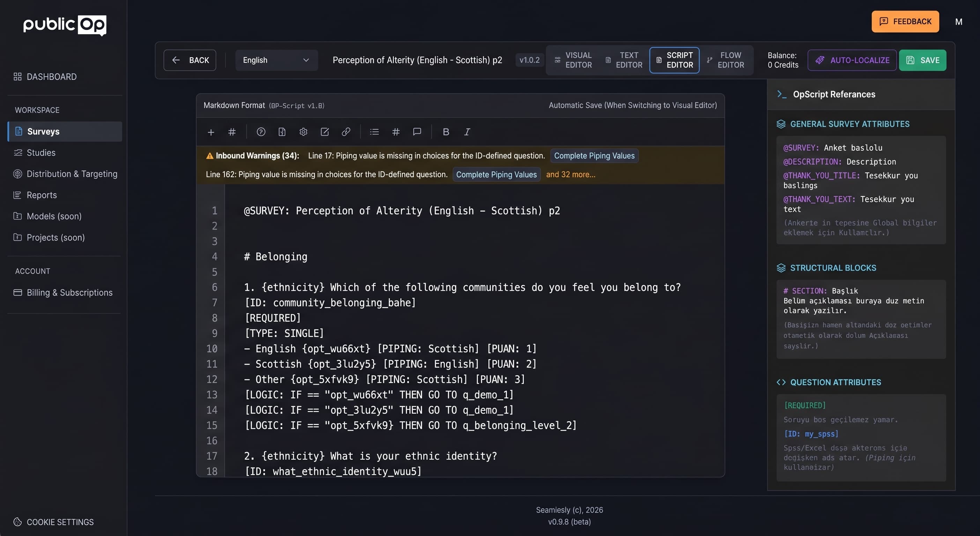
Task: Expand the 'and 32 more...' warnings
Action: [x=571, y=174]
